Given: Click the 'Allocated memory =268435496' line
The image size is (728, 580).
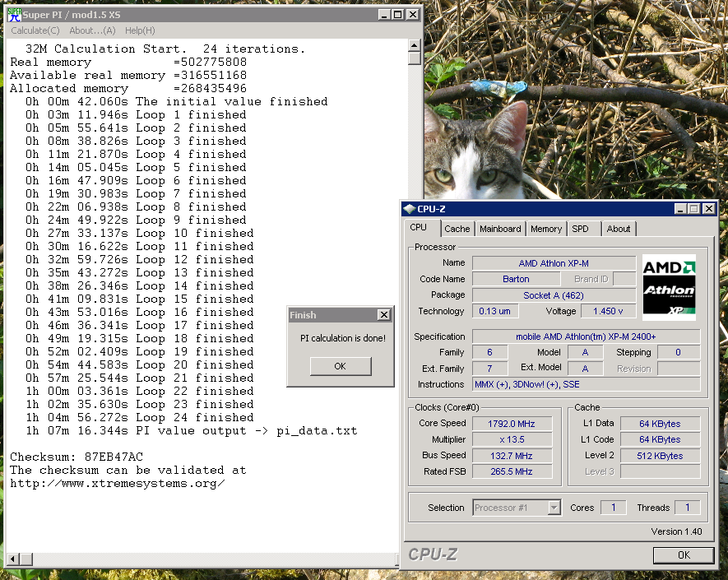Looking at the screenshot, I should (128, 88).
